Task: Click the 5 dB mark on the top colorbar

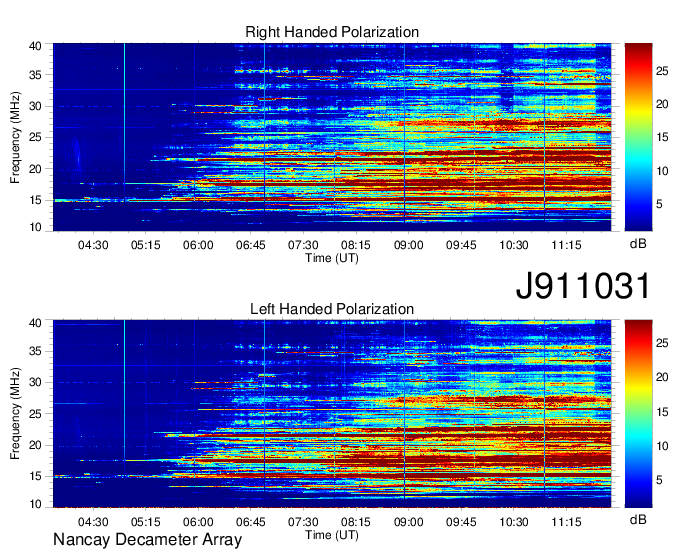Action: pos(659,204)
